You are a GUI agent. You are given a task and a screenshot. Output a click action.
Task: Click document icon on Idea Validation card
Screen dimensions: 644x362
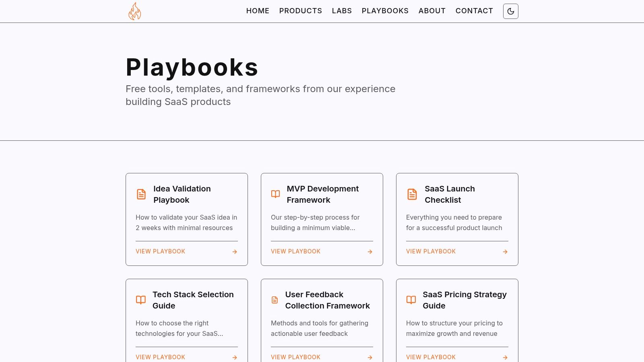coord(141,194)
